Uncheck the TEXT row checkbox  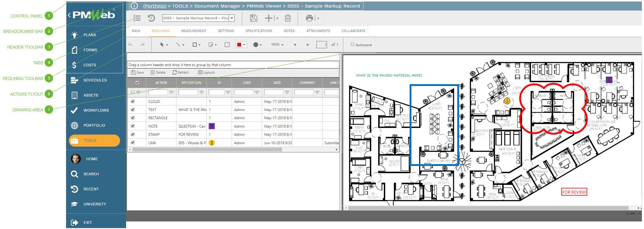133,110
